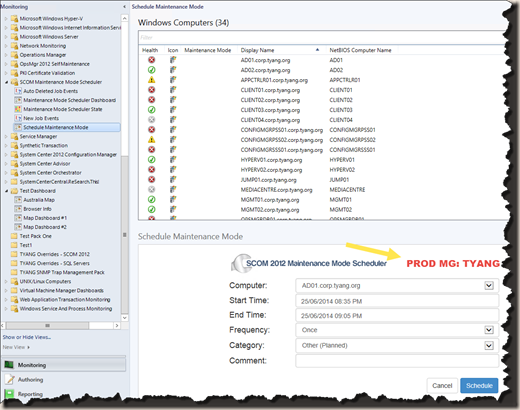This screenshot has width=520, height=410.
Task: Click the CLIENT04 unmonitored gray health icon
Action: pos(152,120)
